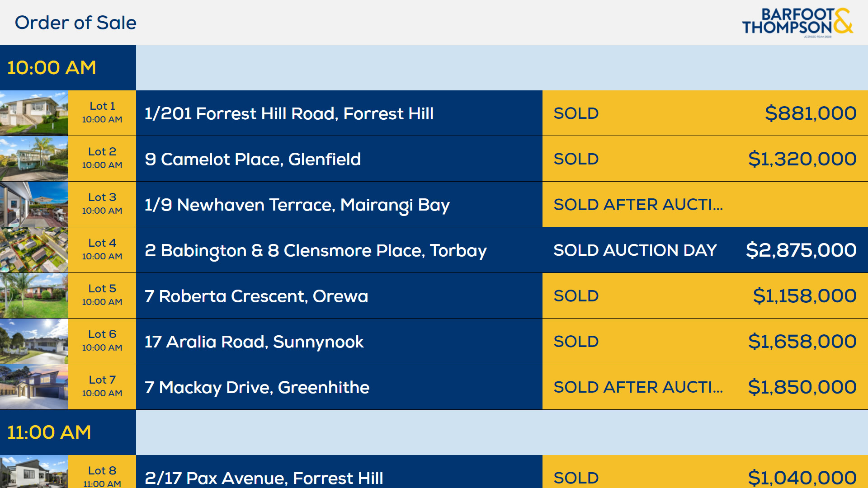Open the Lot 2 Camelot Place photo
Image resolution: width=868 pixels, height=488 pixels.
click(x=34, y=159)
